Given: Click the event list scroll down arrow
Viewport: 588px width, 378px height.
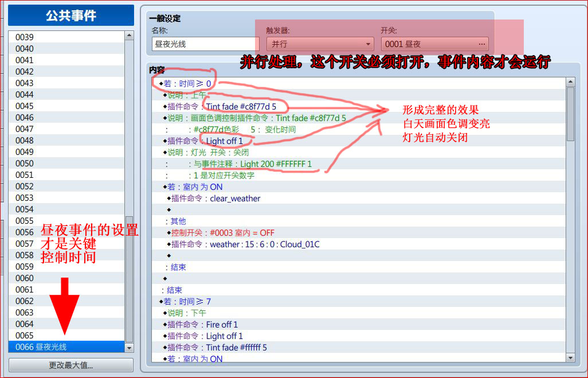Looking at the screenshot, I should [129, 348].
